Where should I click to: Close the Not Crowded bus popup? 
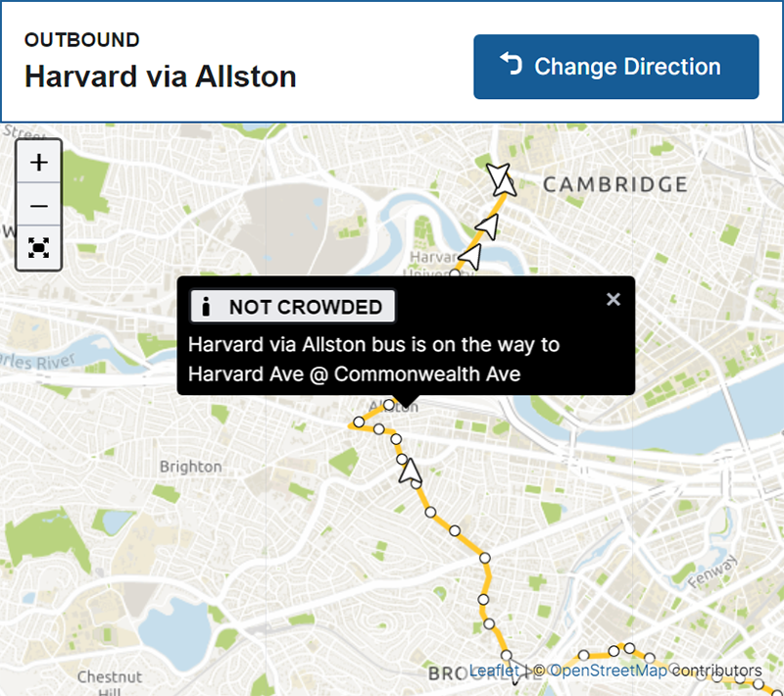tap(613, 300)
